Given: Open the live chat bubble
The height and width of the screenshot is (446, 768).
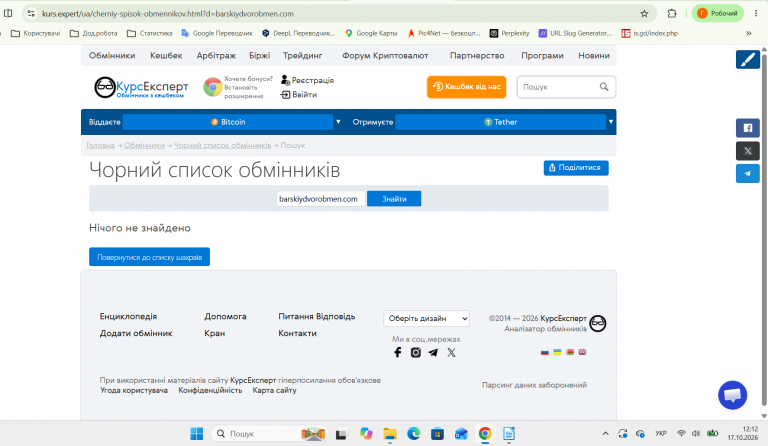Looking at the screenshot, I should click(x=732, y=395).
